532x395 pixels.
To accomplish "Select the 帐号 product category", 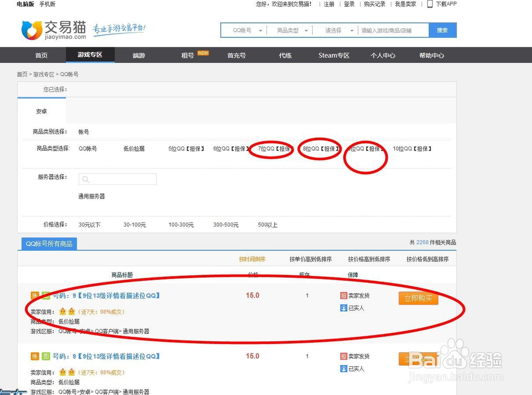I will (84, 132).
